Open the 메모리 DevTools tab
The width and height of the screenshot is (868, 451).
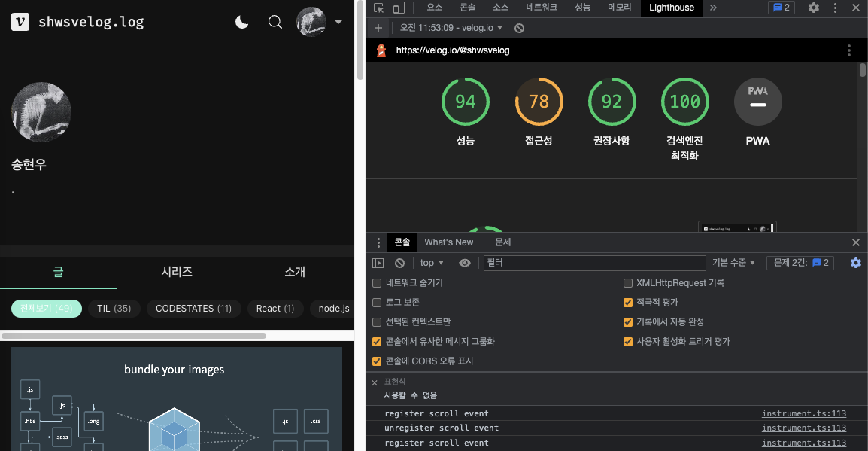click(620, 8)
